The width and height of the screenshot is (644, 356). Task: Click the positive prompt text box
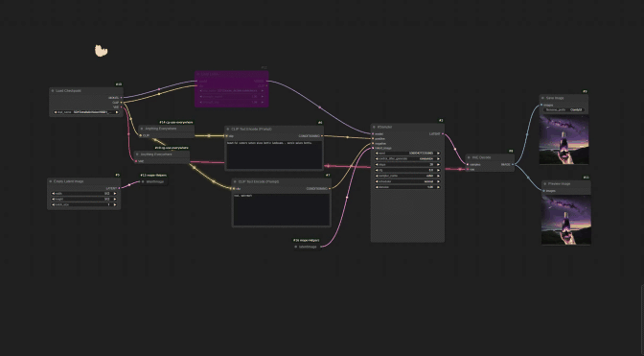click(x=274, y=154)
